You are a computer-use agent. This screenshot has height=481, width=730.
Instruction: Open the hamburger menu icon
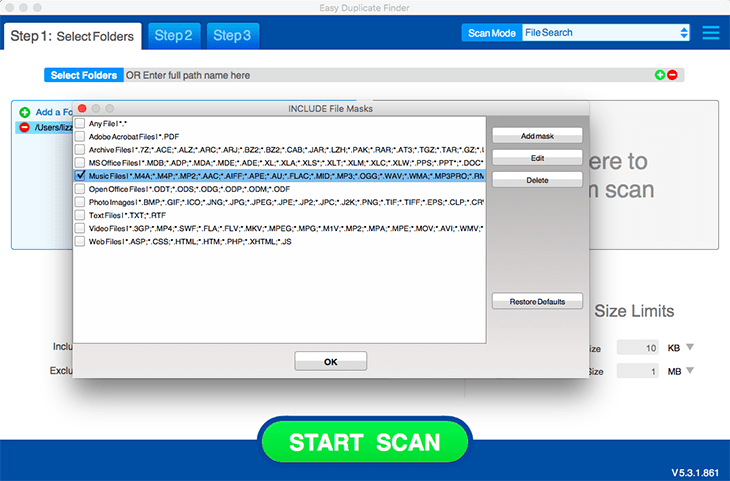click(x=710, y=33)
